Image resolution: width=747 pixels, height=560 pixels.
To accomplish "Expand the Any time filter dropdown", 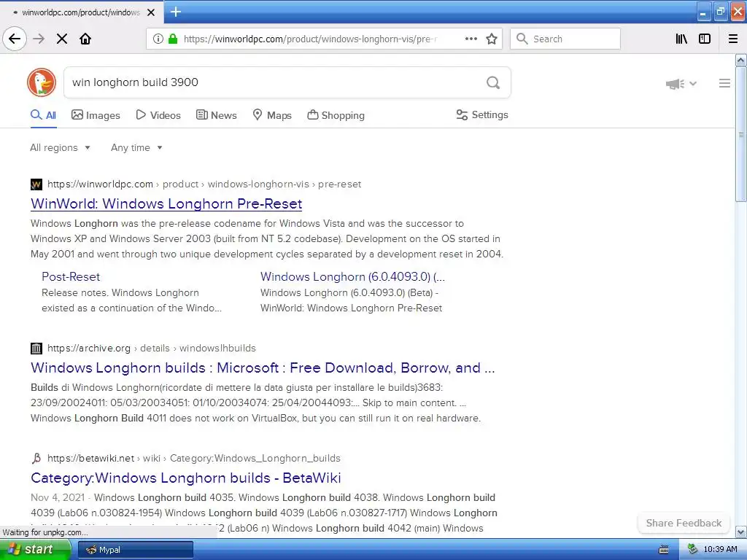I will tap(136, 147).
